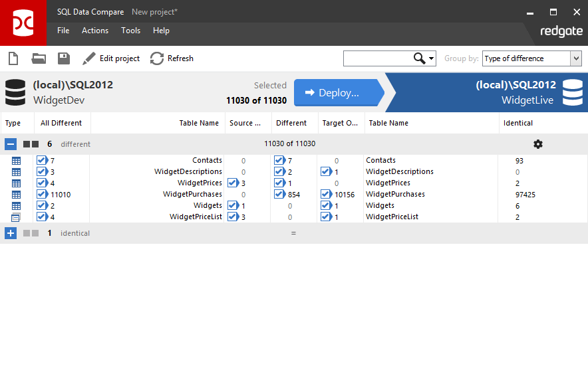Click the Open project folder icon
The height and width of the screenshot is (368, 588).
click(x=39, y=58)
